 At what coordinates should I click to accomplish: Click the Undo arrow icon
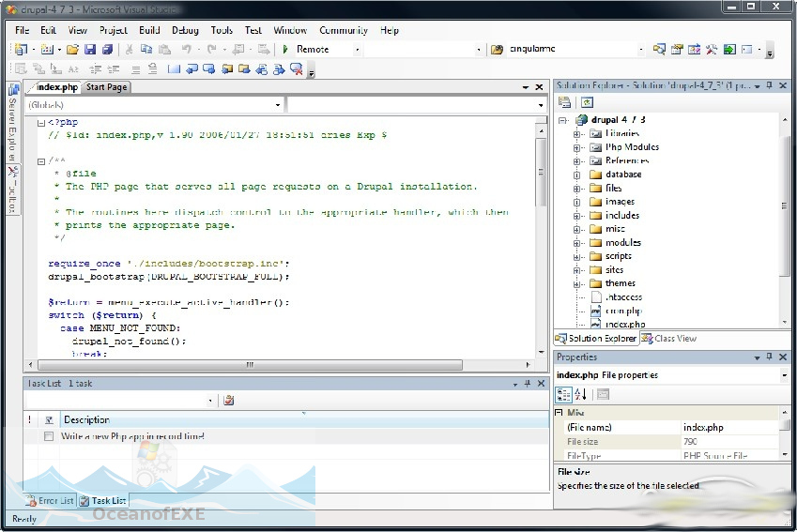(x=187, y=50)
